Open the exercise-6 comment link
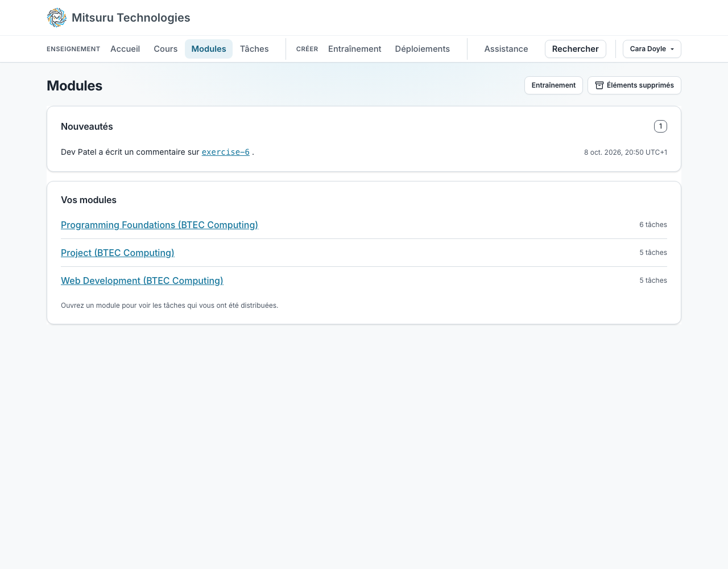Image resolution: width=728 pixels, height=569 pixels. pyautogui.click(x=226, y=152)
